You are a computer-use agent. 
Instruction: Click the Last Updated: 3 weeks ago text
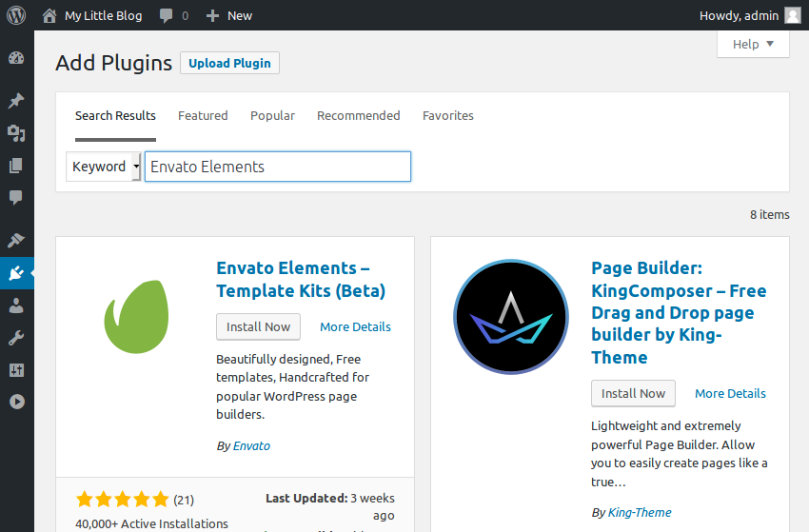click(330, 506)
